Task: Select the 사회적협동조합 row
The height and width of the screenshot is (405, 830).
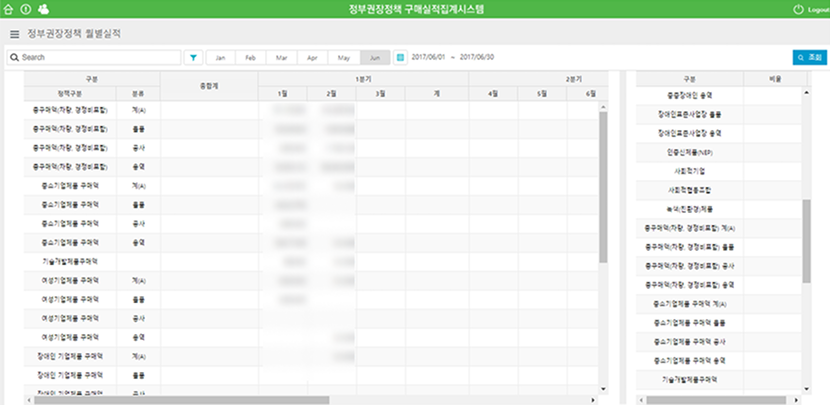Action: (x=719, y=190)
